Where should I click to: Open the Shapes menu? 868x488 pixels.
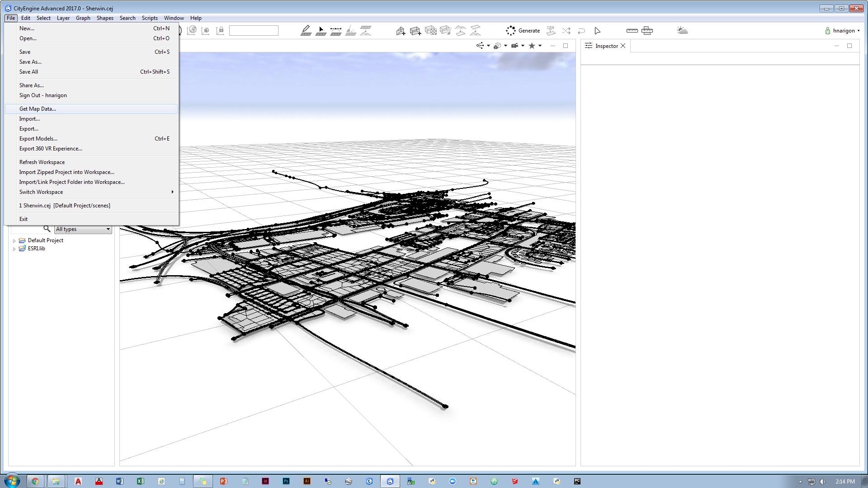105,18
